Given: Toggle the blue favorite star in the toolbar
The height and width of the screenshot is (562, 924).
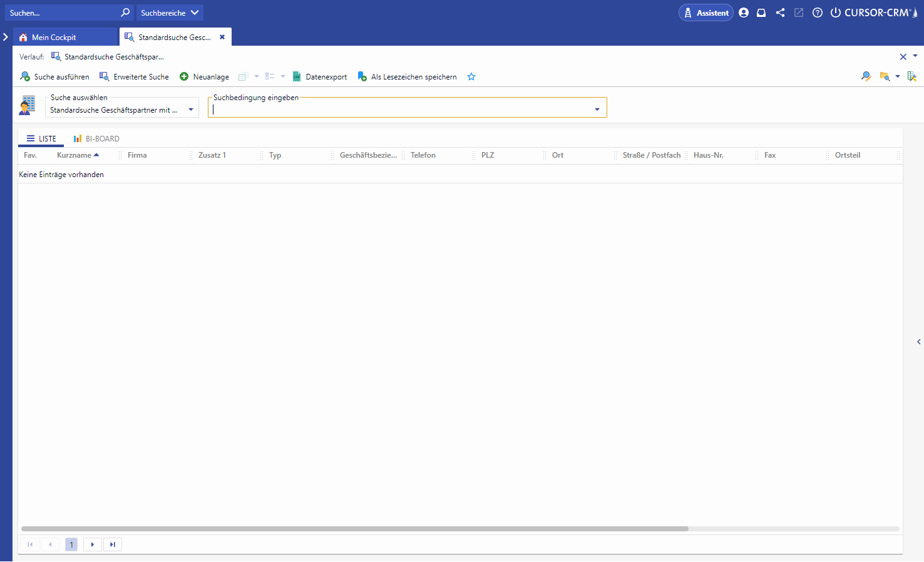Looking at the screenshot, I should pyautogui.click(x=471, y=76).
